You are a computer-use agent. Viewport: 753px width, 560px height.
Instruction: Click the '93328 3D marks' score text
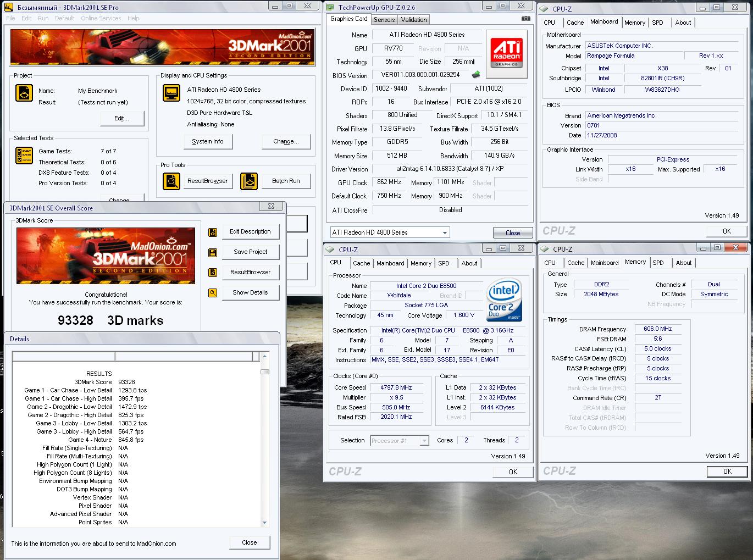(110, 320)
